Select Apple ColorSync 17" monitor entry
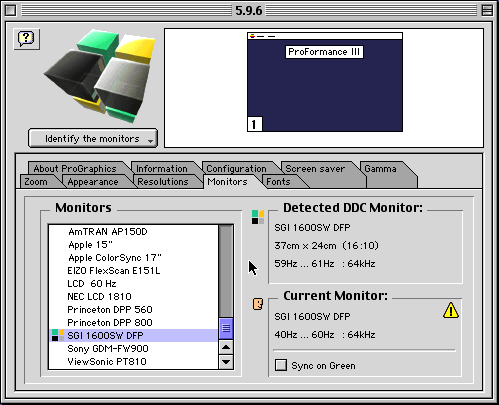Screen dimensions: 499x405 [x=133, y=258]
